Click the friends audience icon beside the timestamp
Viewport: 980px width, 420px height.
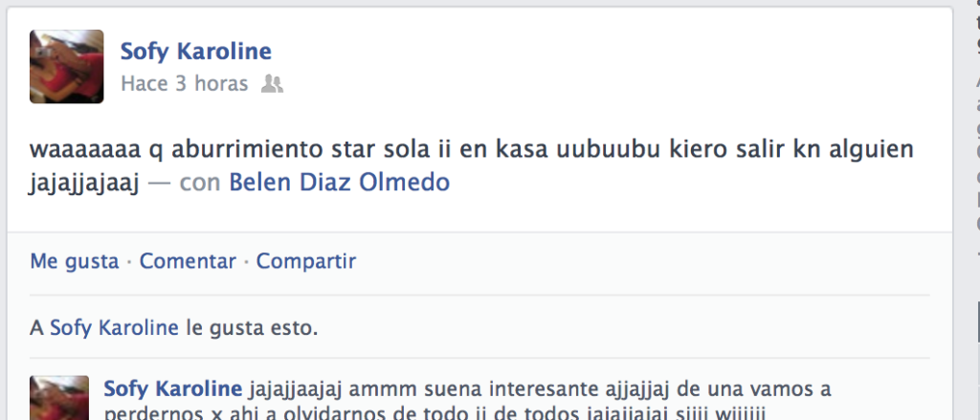272,84
